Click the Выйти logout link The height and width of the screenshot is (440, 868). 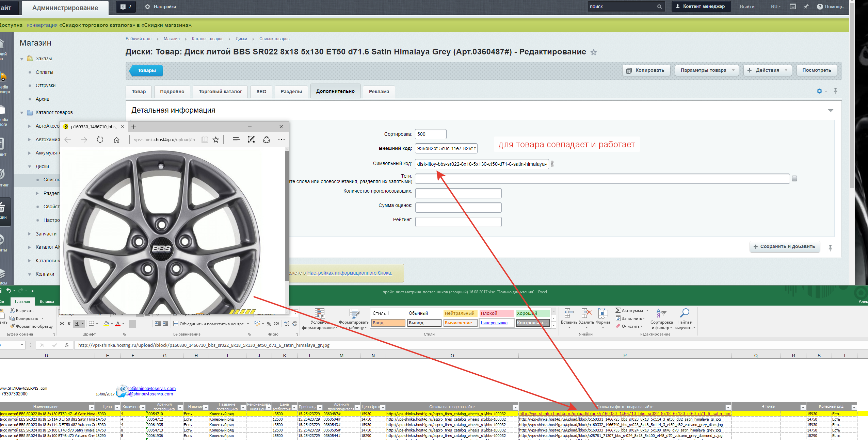(747, 6)
